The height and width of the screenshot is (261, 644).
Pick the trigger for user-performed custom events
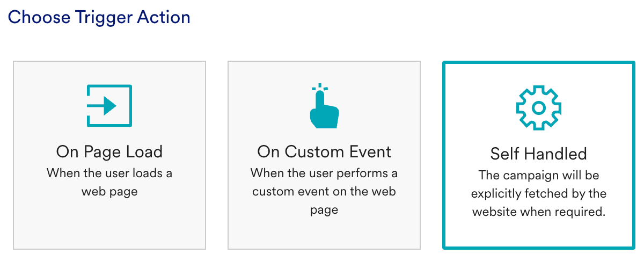point(324,155)
